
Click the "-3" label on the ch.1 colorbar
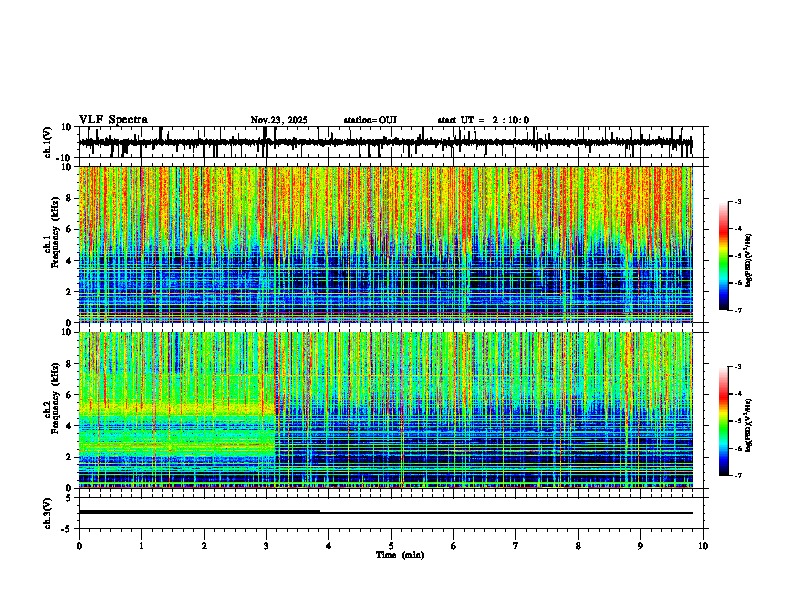coord(738,201)
